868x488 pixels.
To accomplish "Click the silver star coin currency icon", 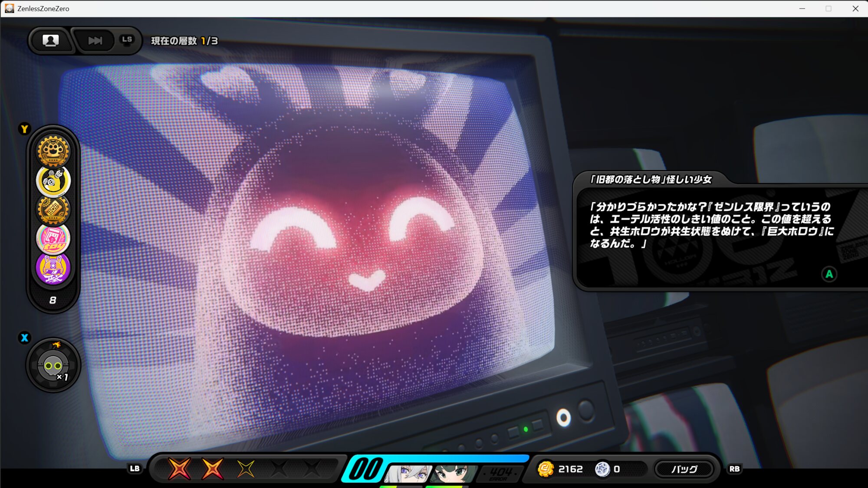I will 602,469.
